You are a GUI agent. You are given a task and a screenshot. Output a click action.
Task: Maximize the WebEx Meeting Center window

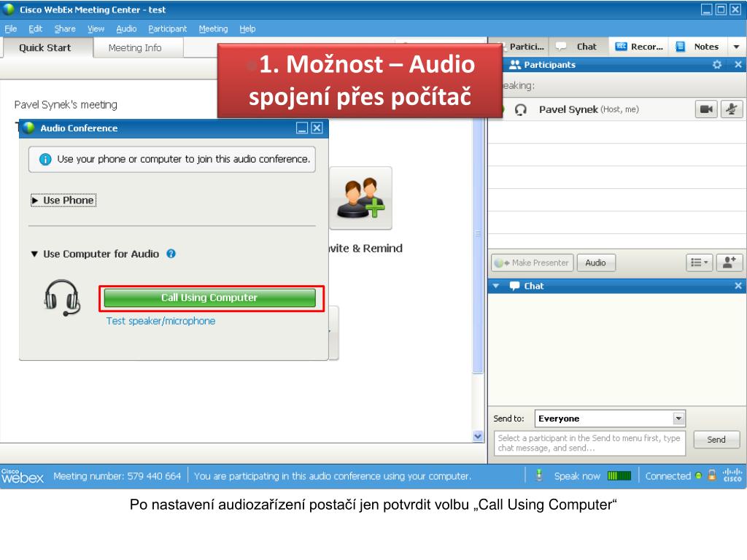click(721, 9)
